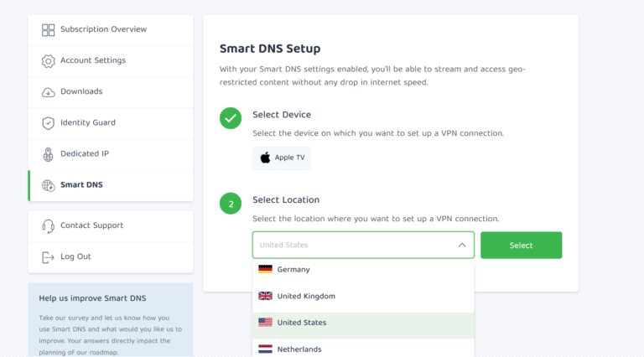The image size is (644, 357).
Task: Click the Downloads cloud icon
Action: [48, 92]
